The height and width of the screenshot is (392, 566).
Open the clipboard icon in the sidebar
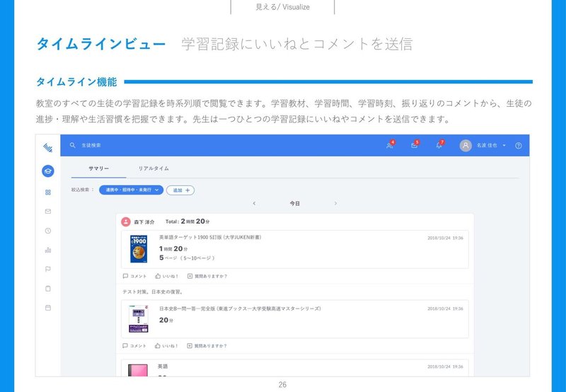coord(48,289)
